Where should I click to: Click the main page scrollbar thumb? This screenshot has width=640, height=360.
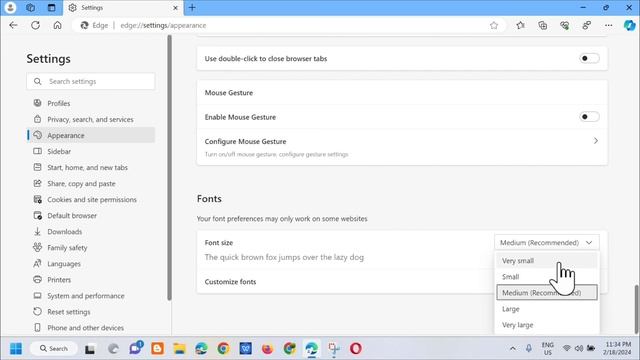point(637,309)
